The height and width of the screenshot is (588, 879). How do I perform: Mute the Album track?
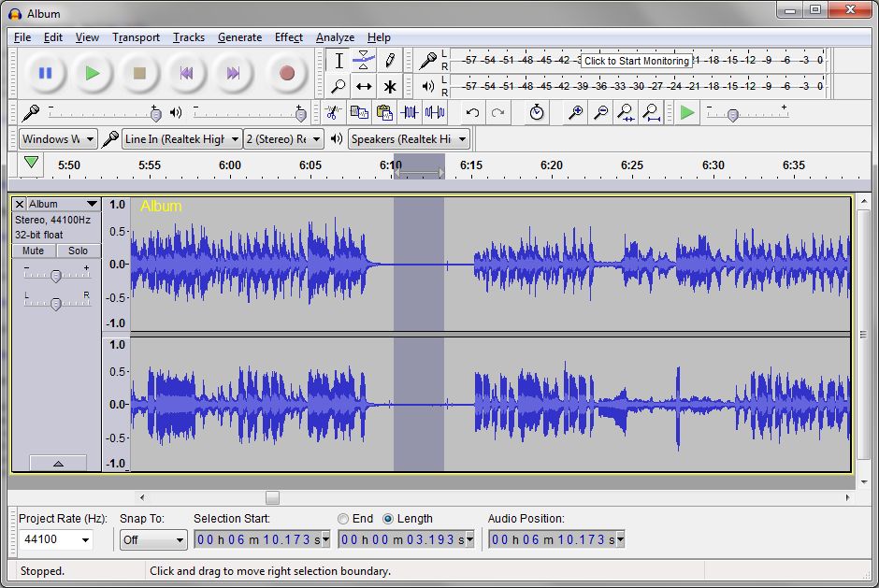click(33, 251)
